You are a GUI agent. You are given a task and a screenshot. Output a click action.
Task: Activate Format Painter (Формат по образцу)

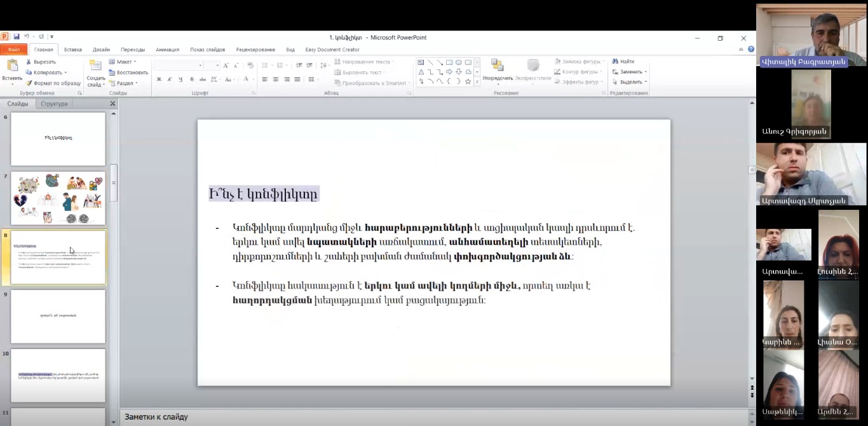point(53,83)
